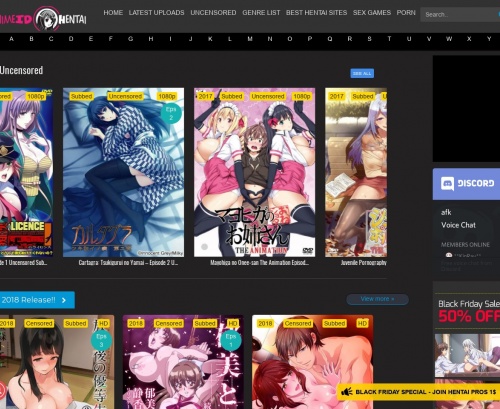The width and height of the screenshot is (500, 409).
Task: Select BEST HENTAI SITES in the navigation
Action: 316,13
